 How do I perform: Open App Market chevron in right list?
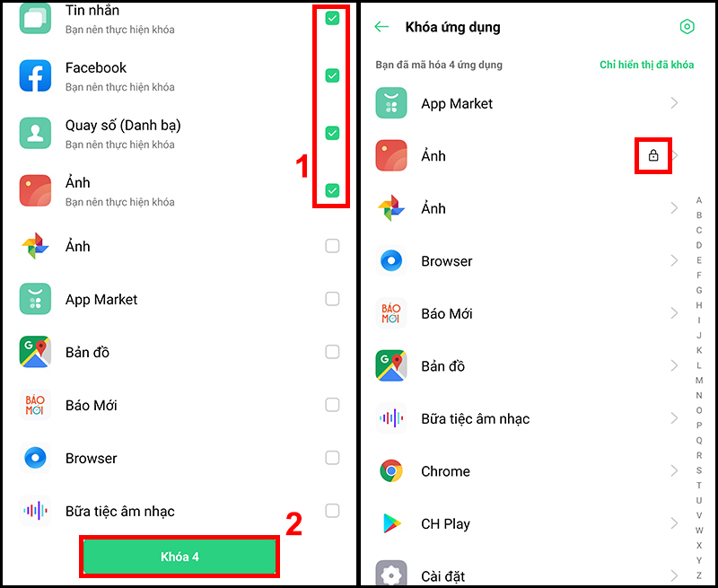(x=674, y=103)
